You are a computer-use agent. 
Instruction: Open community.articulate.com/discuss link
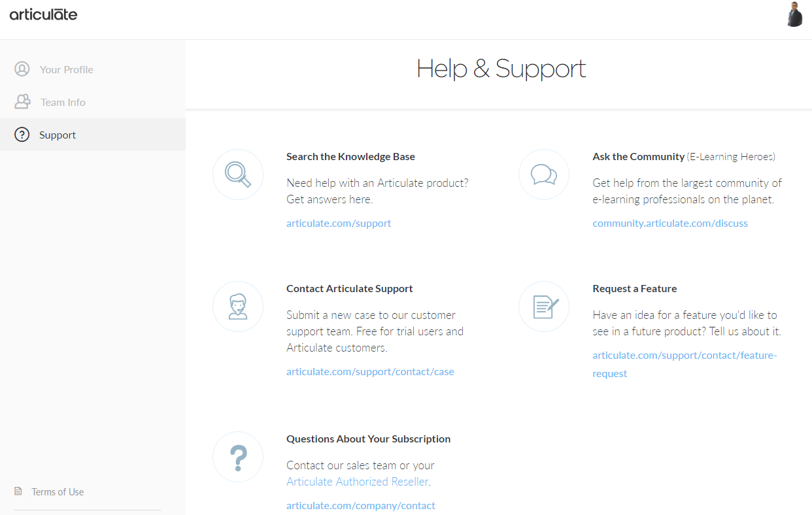click(x=670, y=224)
